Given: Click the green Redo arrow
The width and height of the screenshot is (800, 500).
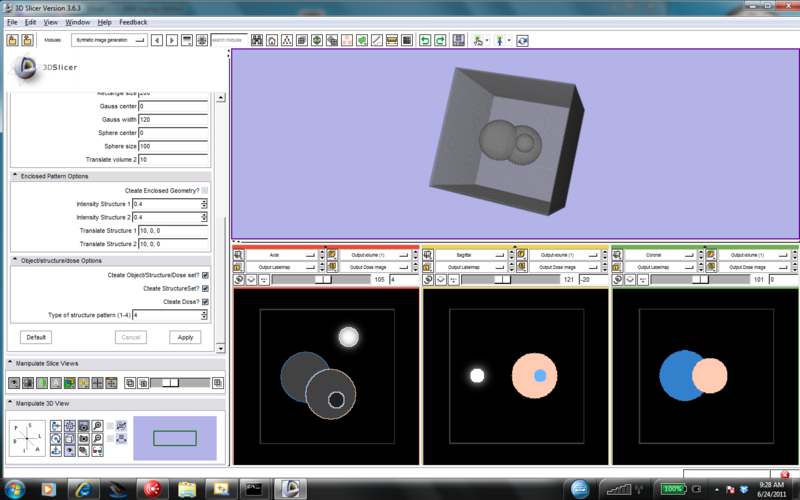Looking at the screenshot, I should pos(440,40).
